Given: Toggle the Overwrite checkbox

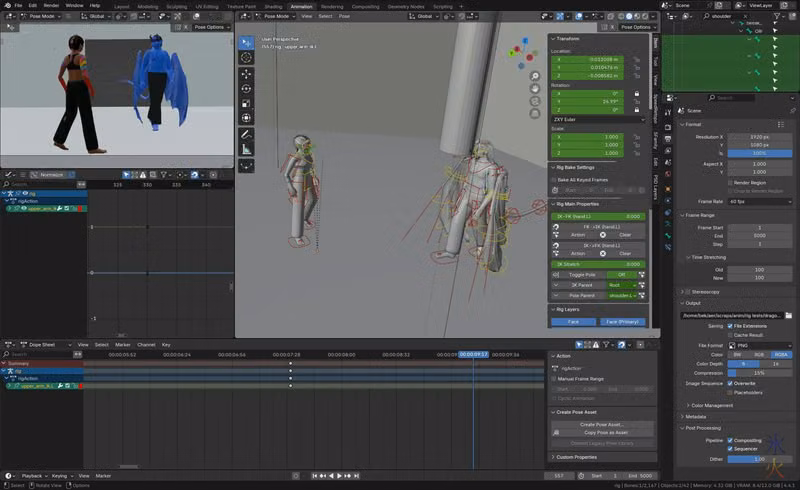Looking at the screenshot, I should (730, 383).
